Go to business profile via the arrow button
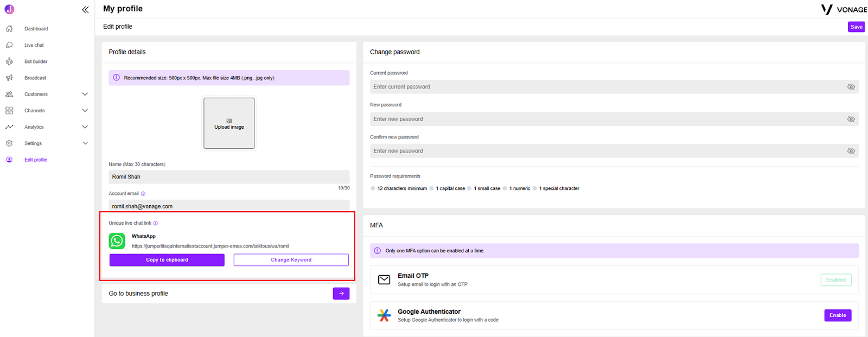 (x=341, y=294)
